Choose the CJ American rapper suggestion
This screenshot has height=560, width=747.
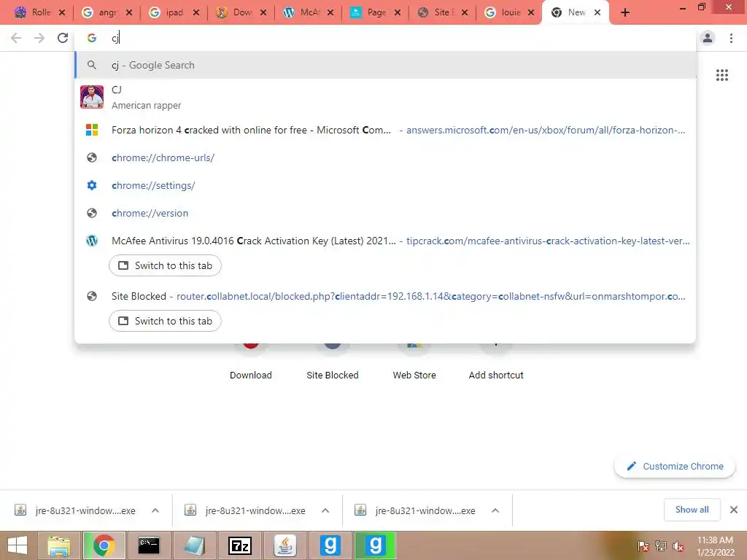pyautogui.click(x=385, y=97)
